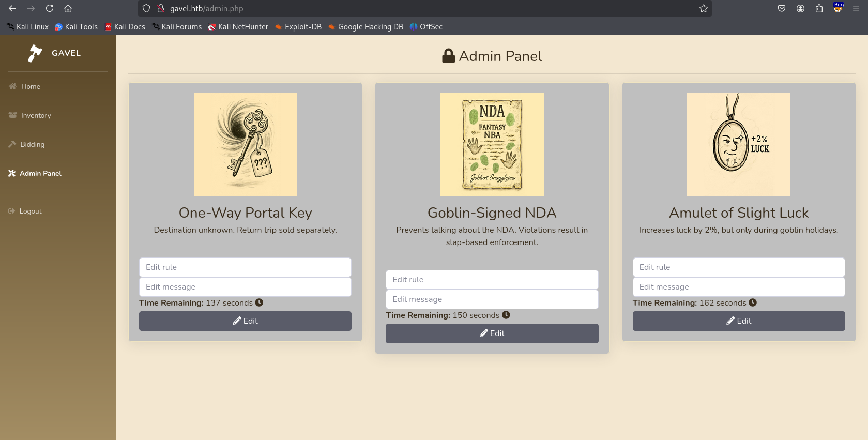Click Edit button for Amulet of Slight Luck
The image size is (868, 440).
[x=739, y=321]
